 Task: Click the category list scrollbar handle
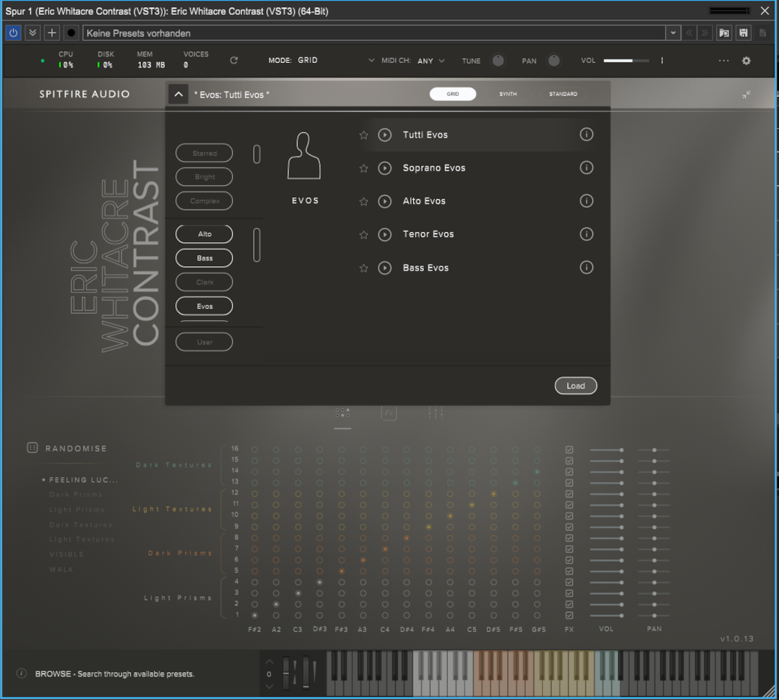point(256,245)
